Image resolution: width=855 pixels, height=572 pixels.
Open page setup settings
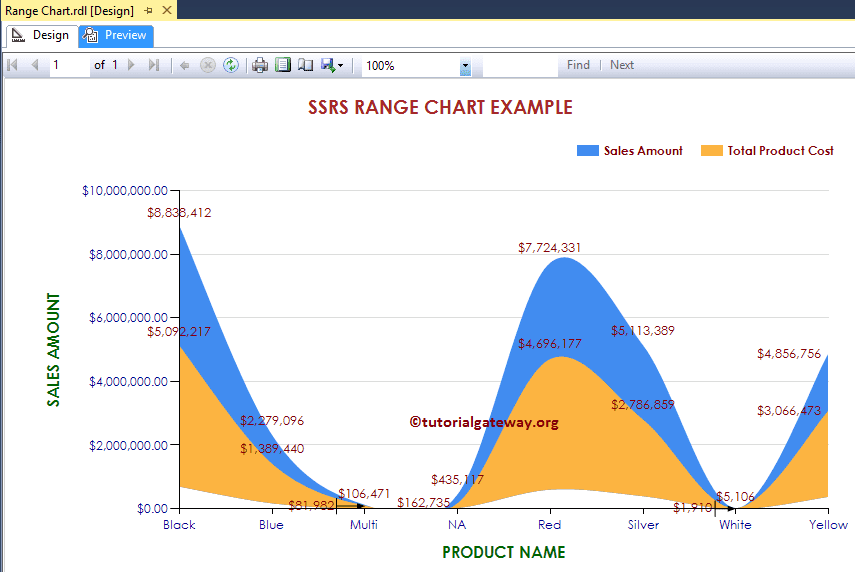pos(306,65)
